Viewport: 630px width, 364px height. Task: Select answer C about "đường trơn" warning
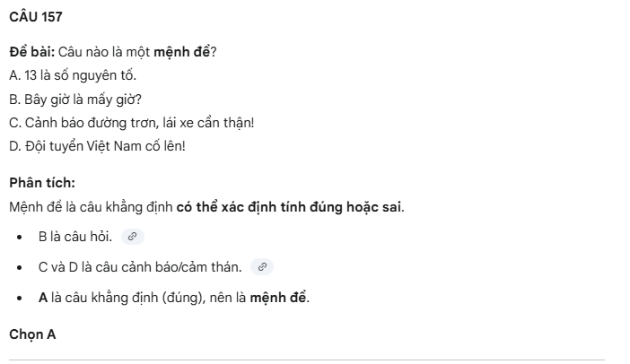(x=132, y=122)
